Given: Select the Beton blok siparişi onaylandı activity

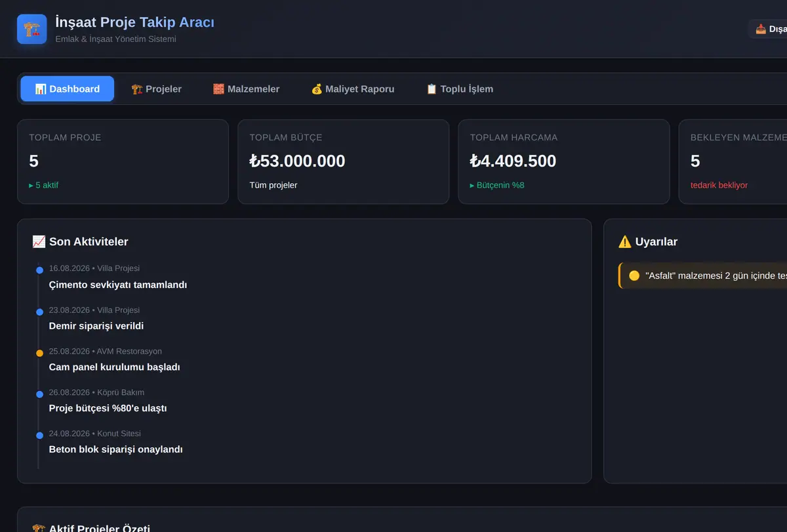Looking at the screenshot, I should coord(115,449).
